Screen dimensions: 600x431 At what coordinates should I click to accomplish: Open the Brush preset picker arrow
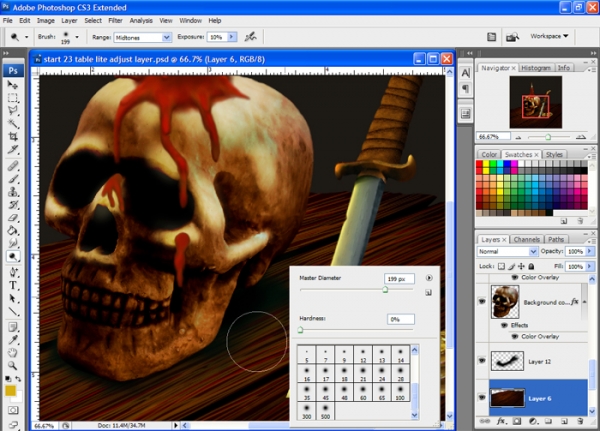(x=77, y=37)
